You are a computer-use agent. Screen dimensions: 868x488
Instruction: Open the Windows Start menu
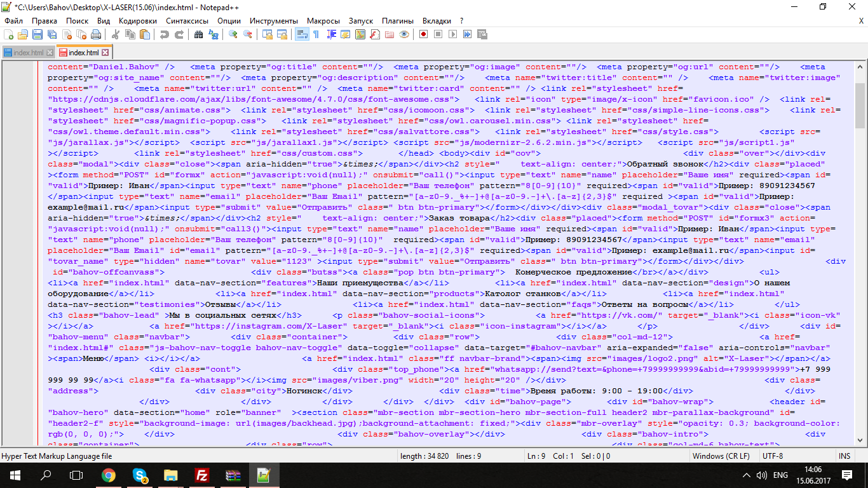(x=15, y=475)
